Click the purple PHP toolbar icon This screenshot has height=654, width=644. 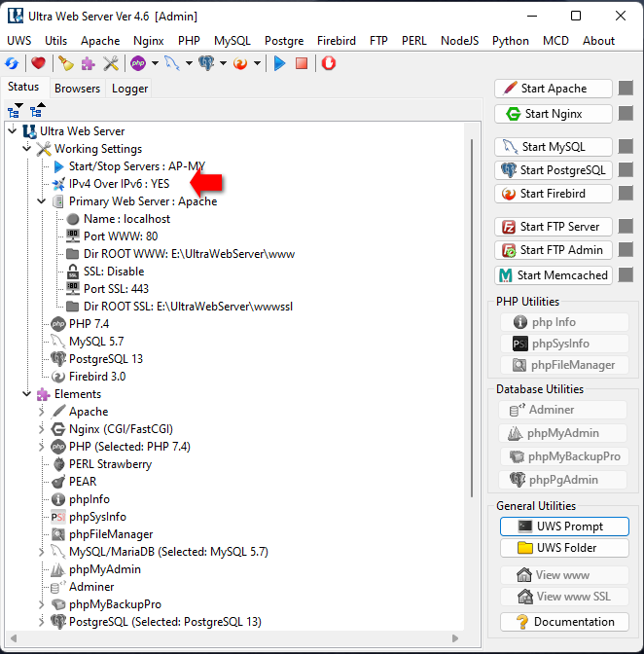138,63
